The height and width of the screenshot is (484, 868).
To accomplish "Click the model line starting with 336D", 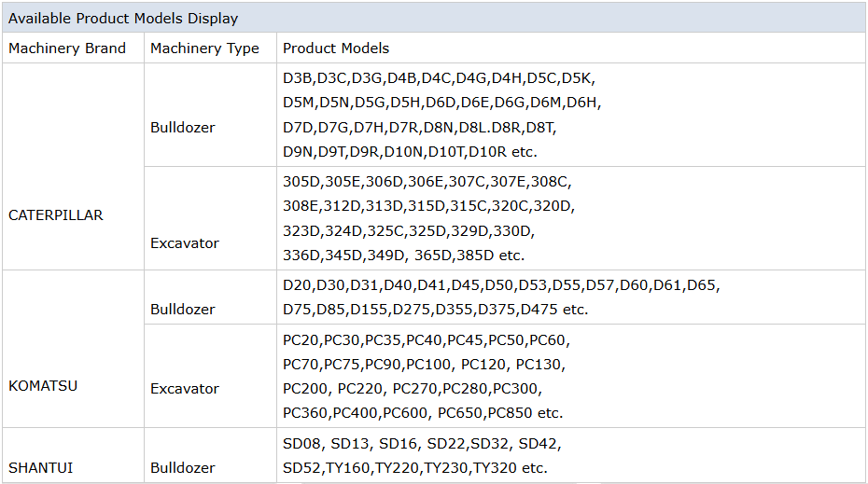I will [403, 255].
